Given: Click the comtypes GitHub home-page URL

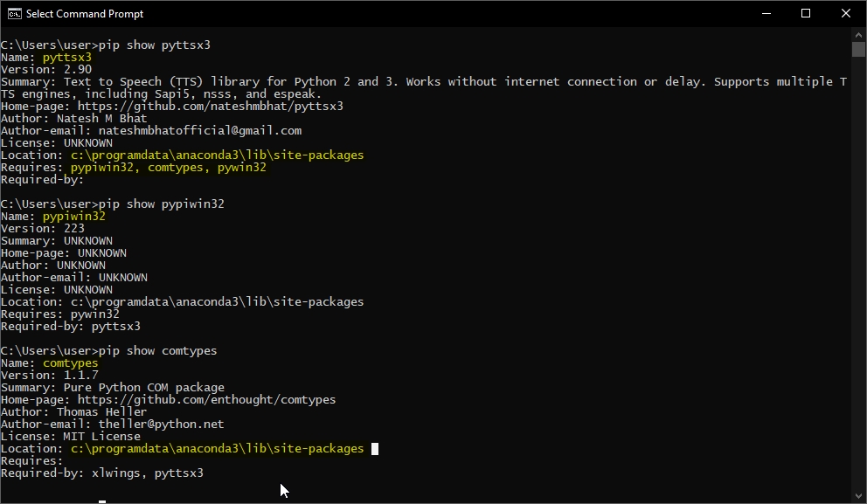Looking at the screenshot, I should (206, 400).
